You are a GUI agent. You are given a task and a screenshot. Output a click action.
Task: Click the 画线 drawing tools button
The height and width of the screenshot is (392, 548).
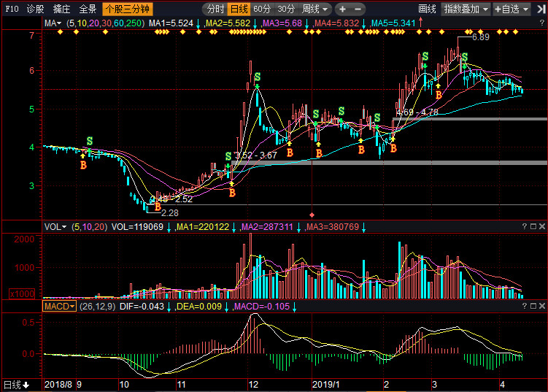pyautogui.click(x=427, y=9)
